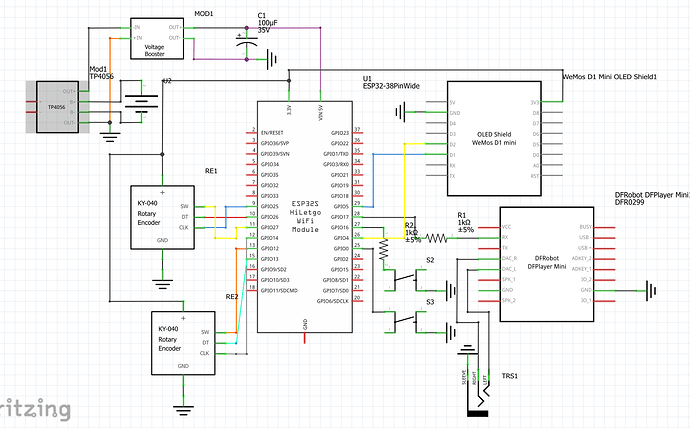
Task: Click the ground symbol above the TRS1 sleeve
Action: pos(467,350)
